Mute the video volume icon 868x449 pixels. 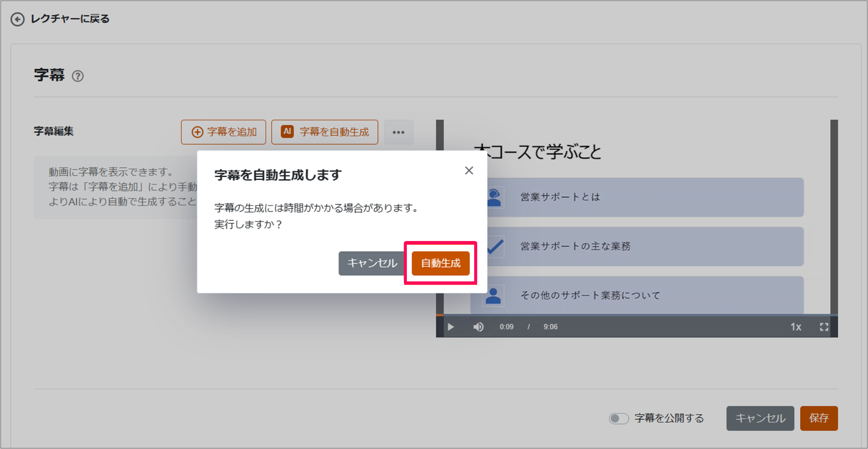point(479,327)
